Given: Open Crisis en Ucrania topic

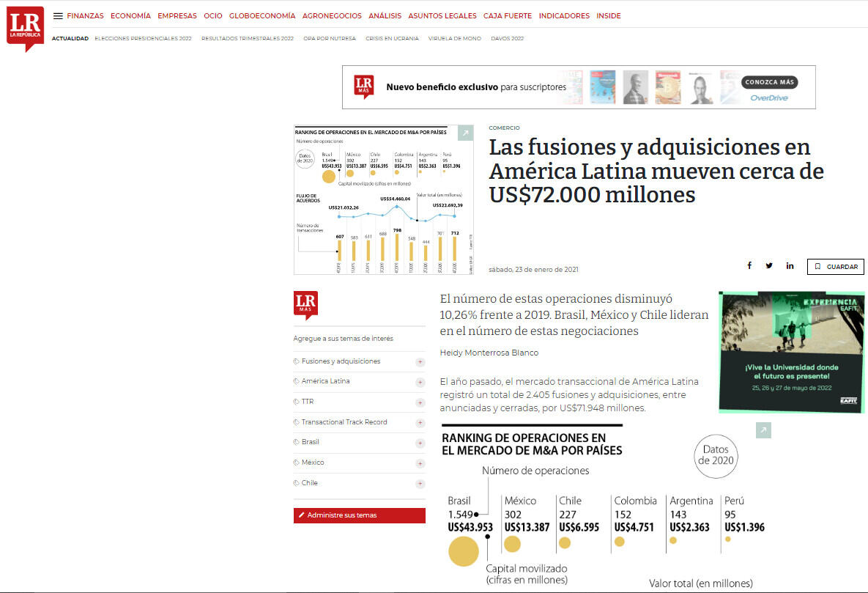Looking at the screenshot, I should (x=392, y=39).
